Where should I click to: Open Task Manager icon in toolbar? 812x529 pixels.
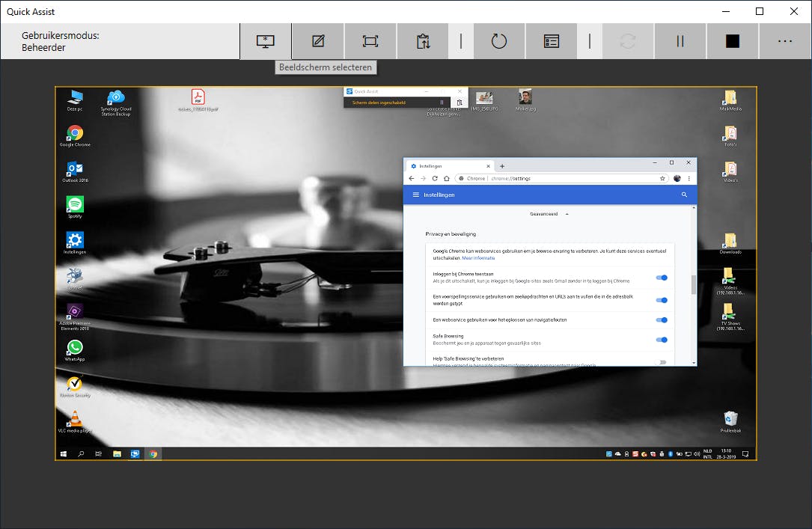tap(552, 42)
